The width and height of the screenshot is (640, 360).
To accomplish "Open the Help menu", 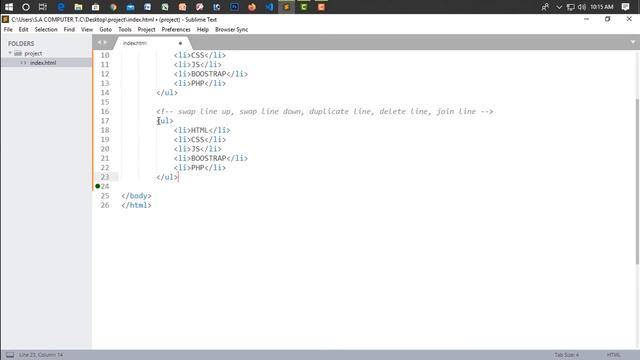I will [x=202, y=29].
